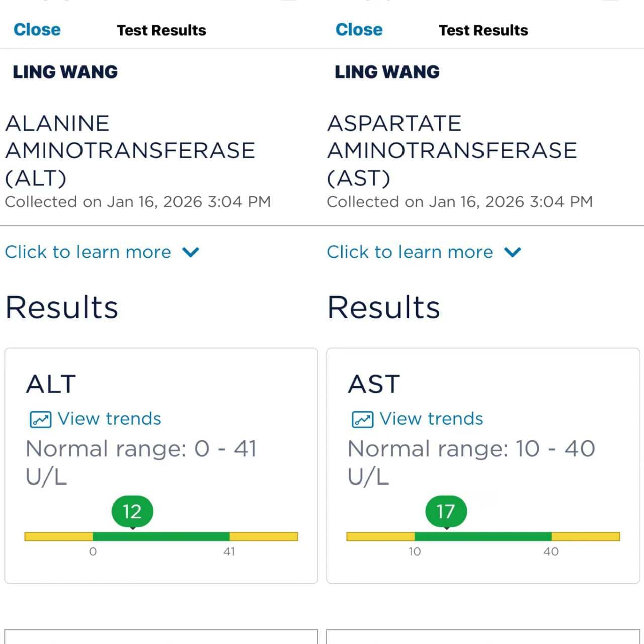Close the ALT test results panel
The image size is (644, 644).
pos(37,30)
